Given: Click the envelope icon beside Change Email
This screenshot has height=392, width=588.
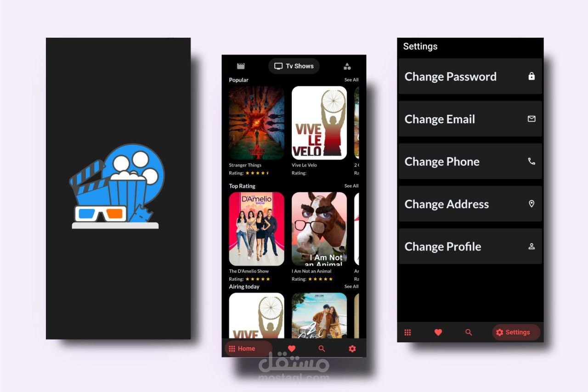Looking at the screenshot, I should (x=531, y=119).
